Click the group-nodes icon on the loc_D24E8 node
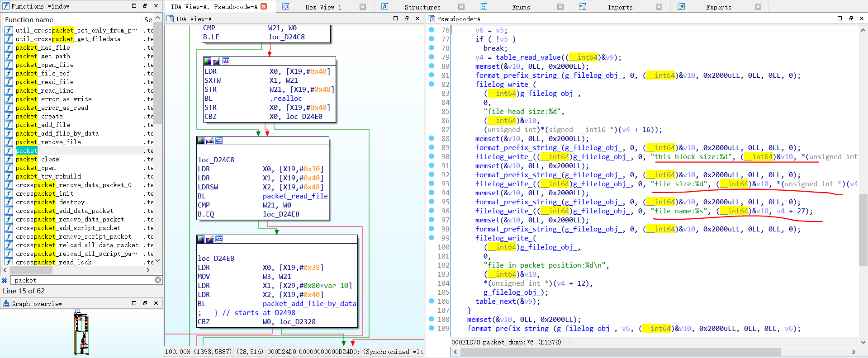 pyautogui.click(x=219, y=239)
